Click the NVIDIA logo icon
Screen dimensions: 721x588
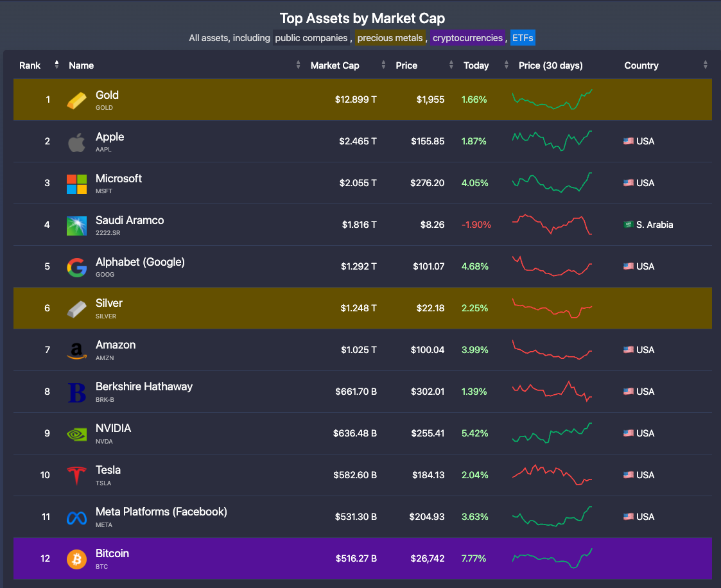(x=77, y=435)
